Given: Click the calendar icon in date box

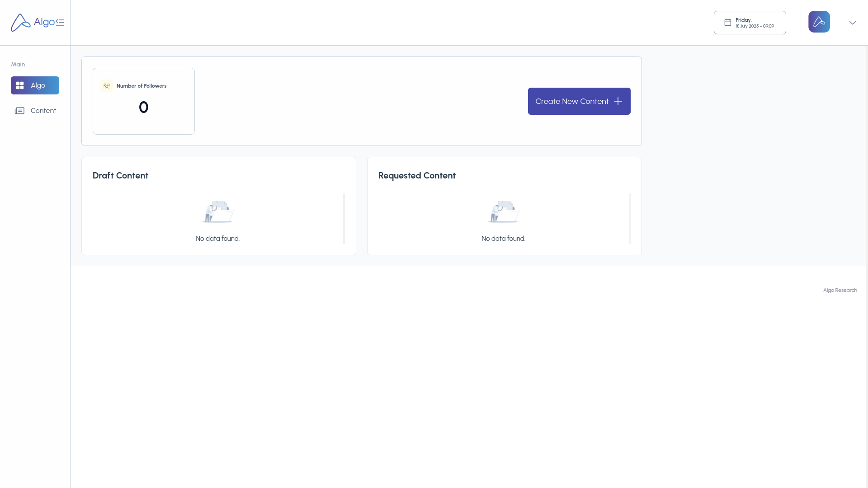Looking at the screenshot, I should tap(728, 23).
